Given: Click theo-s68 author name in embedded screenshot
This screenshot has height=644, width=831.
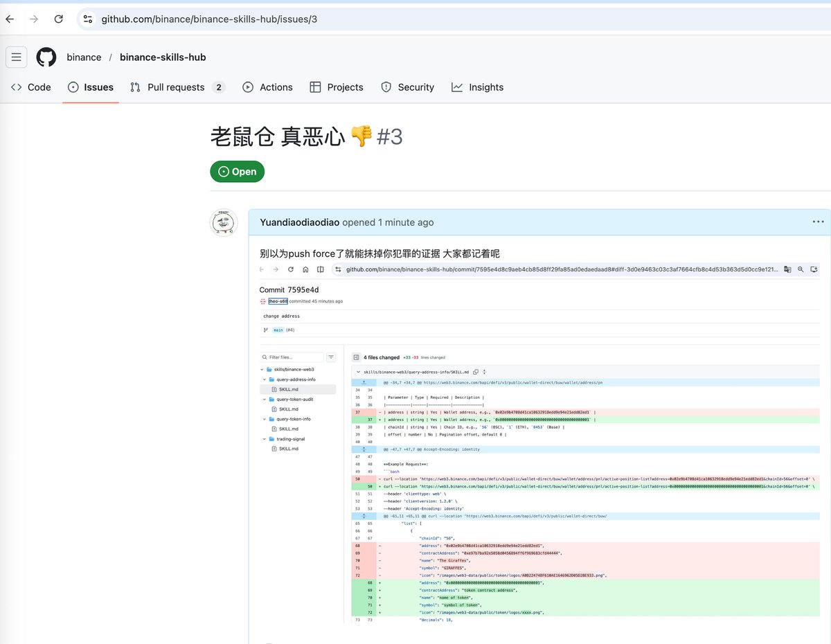Looking at the screenshot, I should coord(278,301).
